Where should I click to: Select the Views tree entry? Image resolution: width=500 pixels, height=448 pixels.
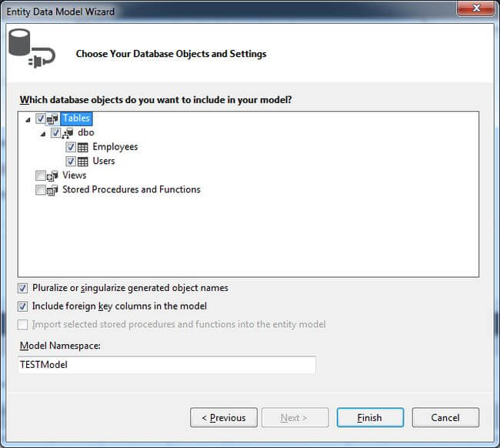point(75,176)
